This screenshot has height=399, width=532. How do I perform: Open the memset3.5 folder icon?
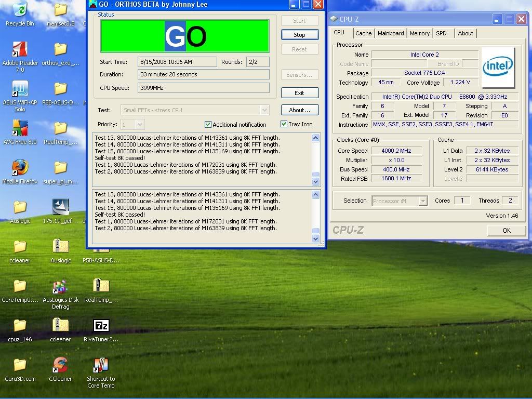click(x=60, y=10)
